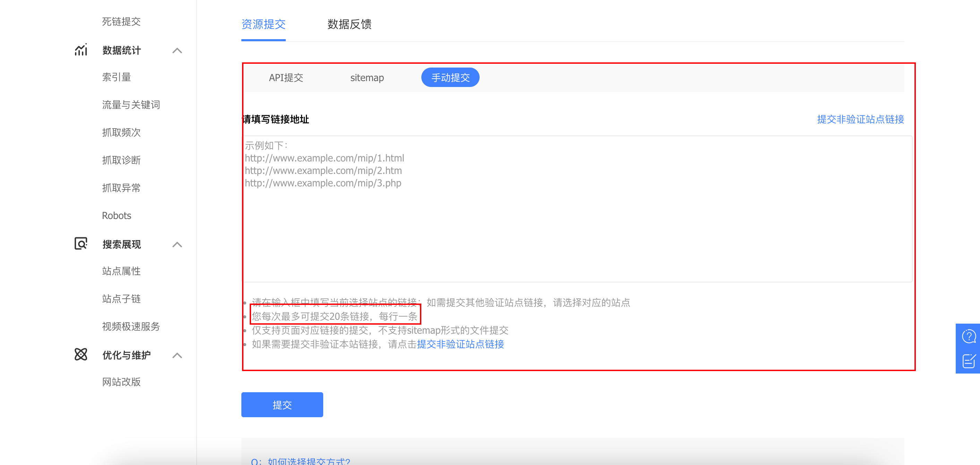Collapse the 数据统计 section chevron
Screen dimensions: 980x465
click(x=177, y=51)
